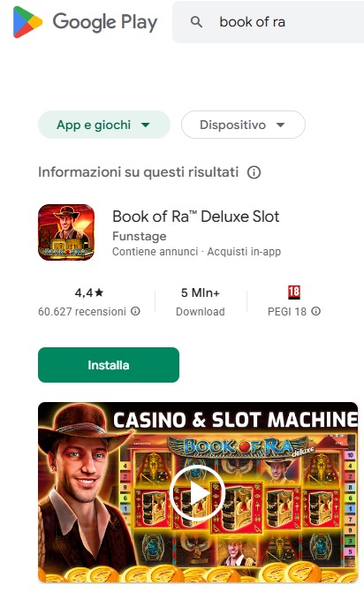Click the Google Play wordmark text
The width and height of the screenshot is (364, 600).
point(105,22)
